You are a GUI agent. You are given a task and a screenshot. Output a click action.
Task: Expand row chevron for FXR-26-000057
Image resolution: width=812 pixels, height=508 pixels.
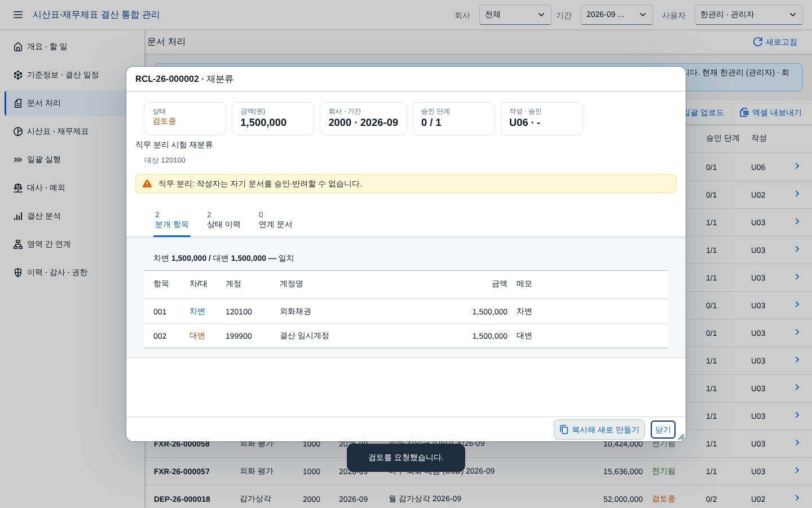point(797,471)
